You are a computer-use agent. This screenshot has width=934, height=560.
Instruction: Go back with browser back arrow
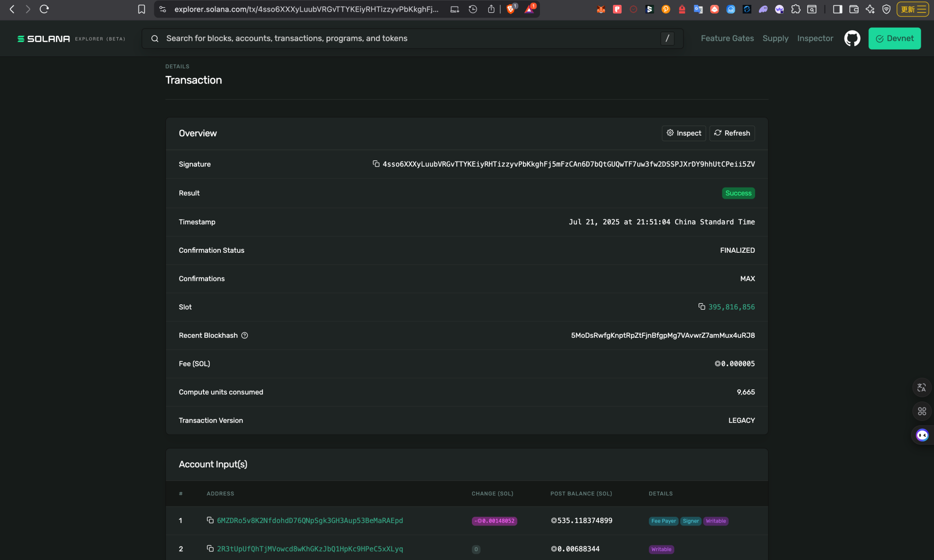[12, 9]
